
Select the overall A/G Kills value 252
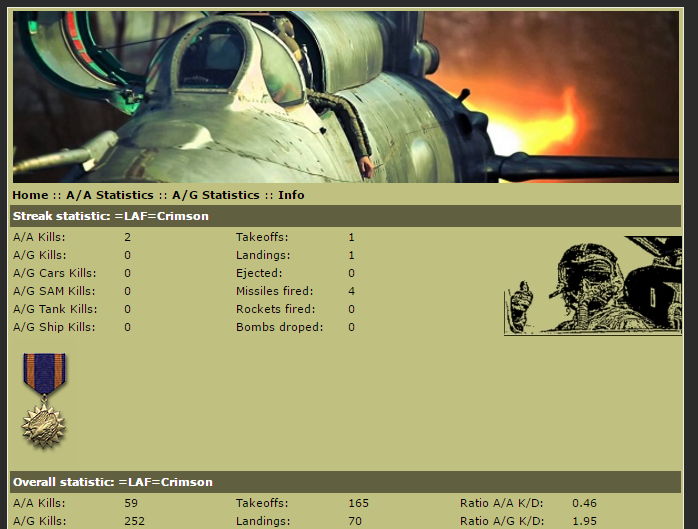134,521
